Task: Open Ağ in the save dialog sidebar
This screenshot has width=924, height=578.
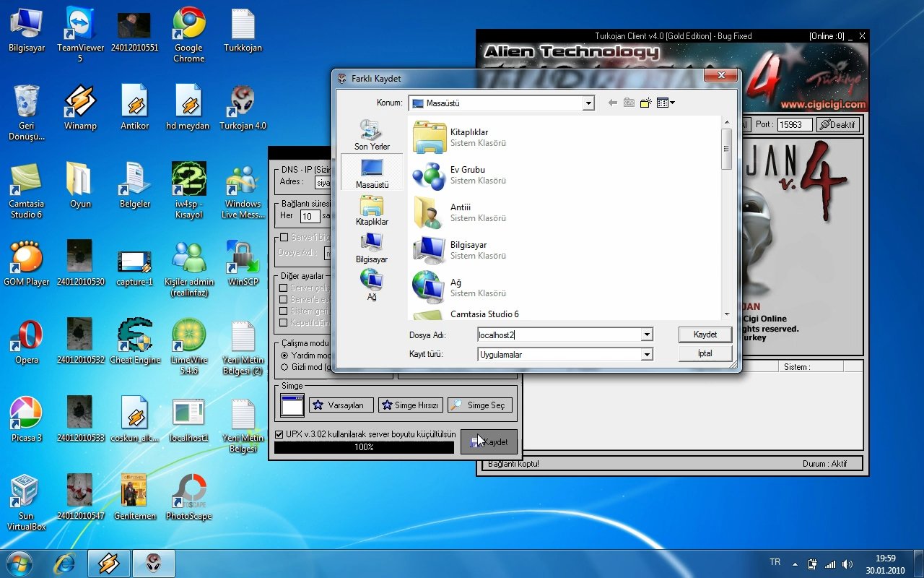Action: click(x=372, y=285)
